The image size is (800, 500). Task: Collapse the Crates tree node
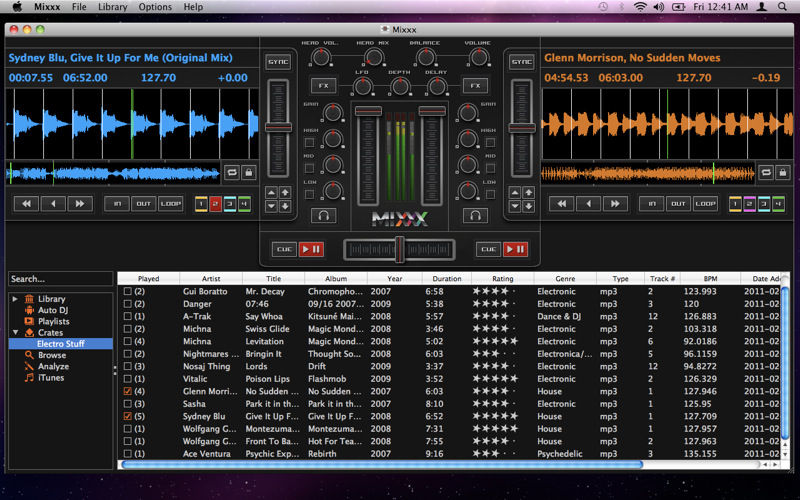[15, 332]
